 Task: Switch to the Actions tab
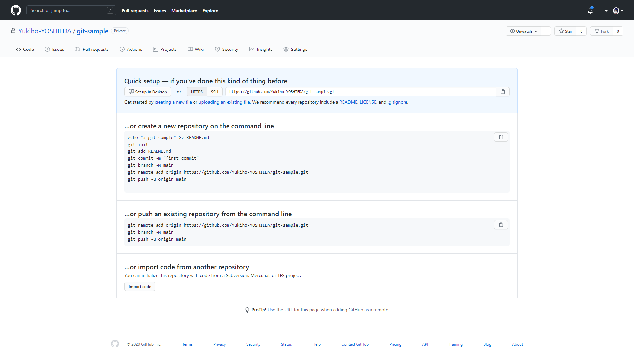pyautogui.click(x=131, y=49)
